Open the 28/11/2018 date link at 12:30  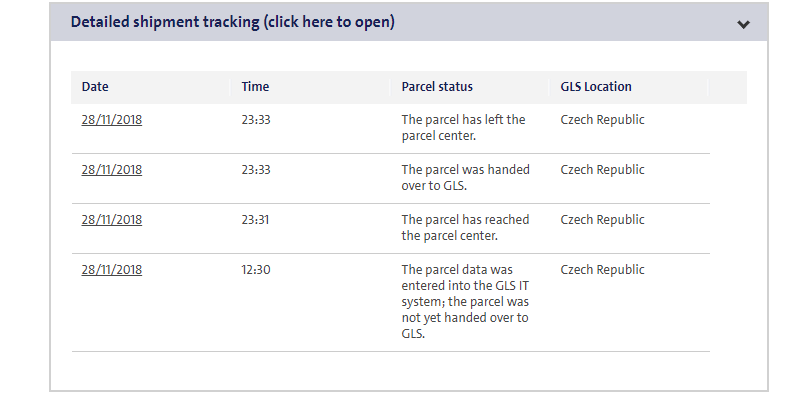pos(112,269)
